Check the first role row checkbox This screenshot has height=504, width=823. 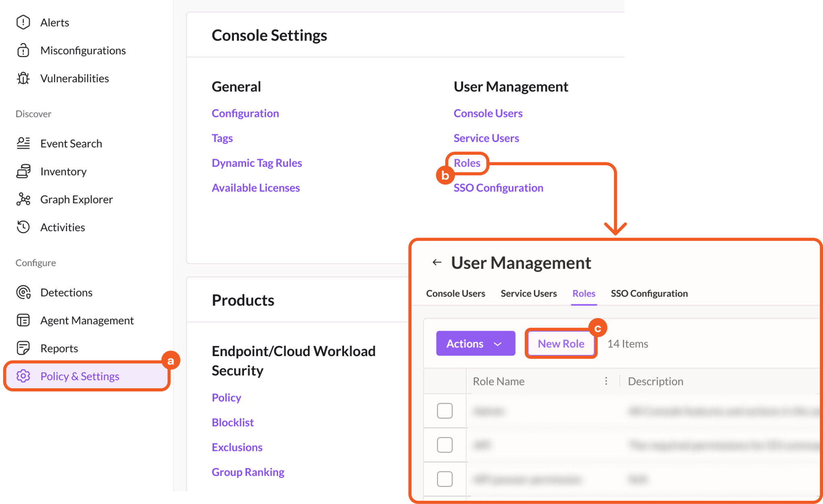pyautogui.click(x=444, y=411)
